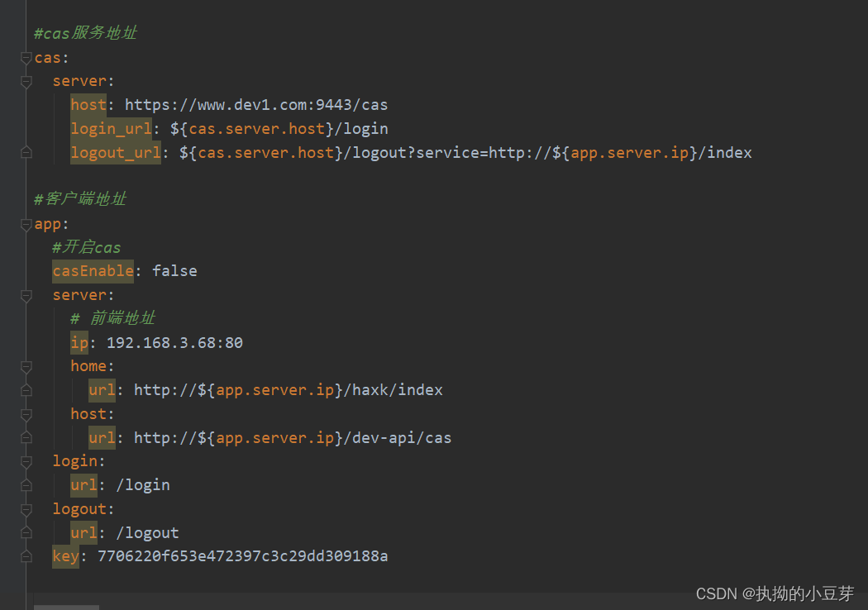Click the partial tab at the bottom left
Image resolution: width=868 pixels, height=610 pixels.
[66, 607]
